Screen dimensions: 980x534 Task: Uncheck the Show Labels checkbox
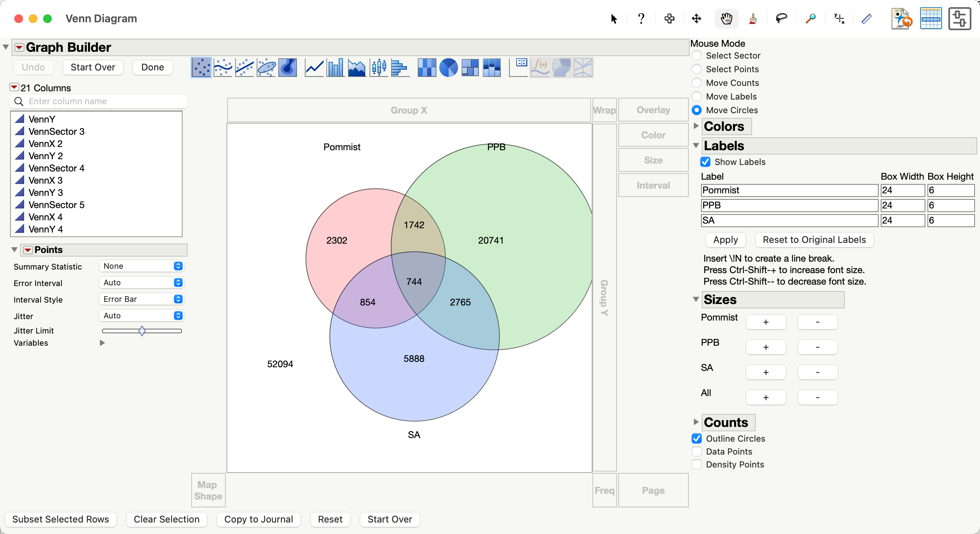click(705, 162)
